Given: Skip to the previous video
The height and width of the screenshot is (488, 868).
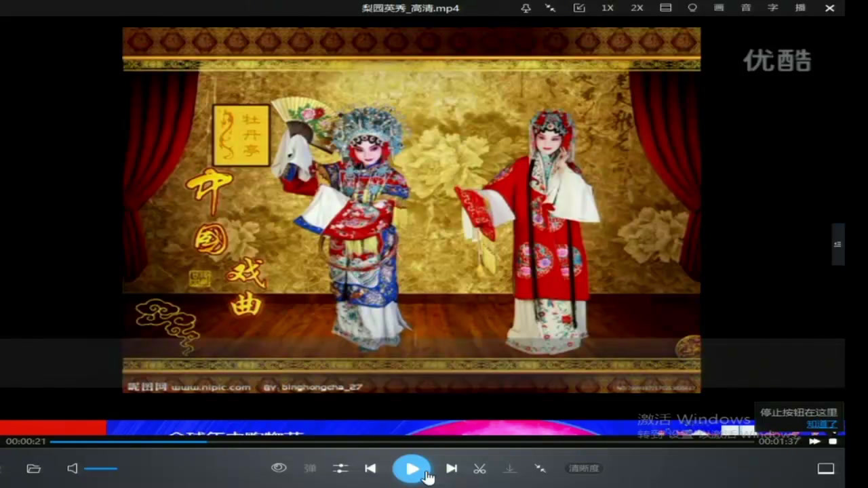Looking at the screenshot, I should [370, 468].
